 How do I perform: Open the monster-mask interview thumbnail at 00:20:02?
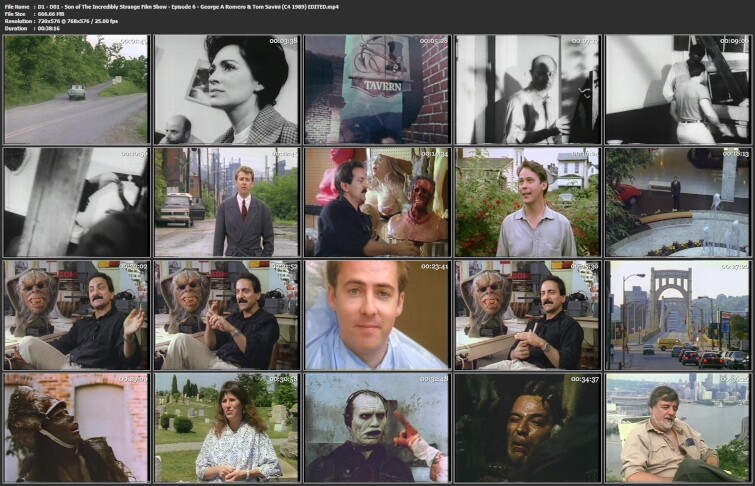click(x=76, y=315)
